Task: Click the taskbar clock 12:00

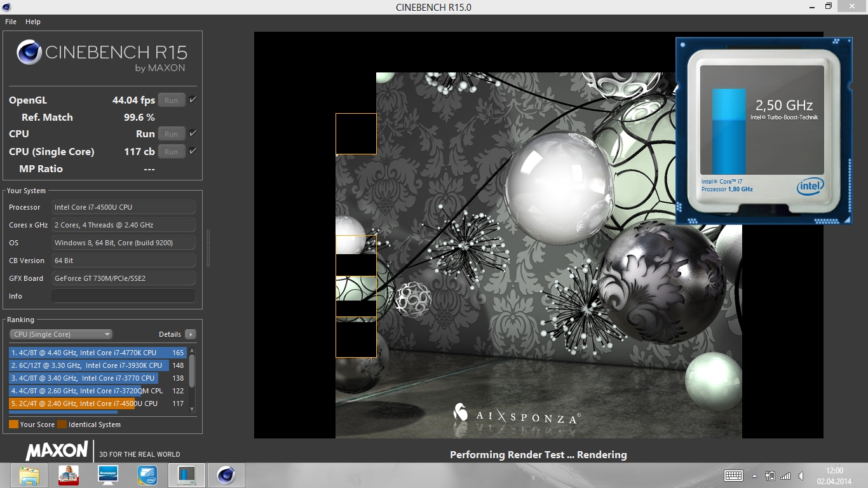Action: 835,471
